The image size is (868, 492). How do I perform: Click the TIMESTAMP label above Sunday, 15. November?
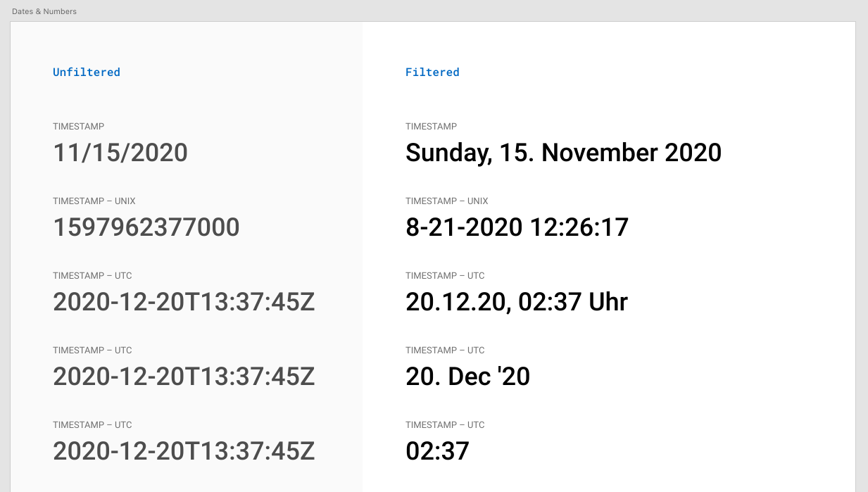point(432,127)
